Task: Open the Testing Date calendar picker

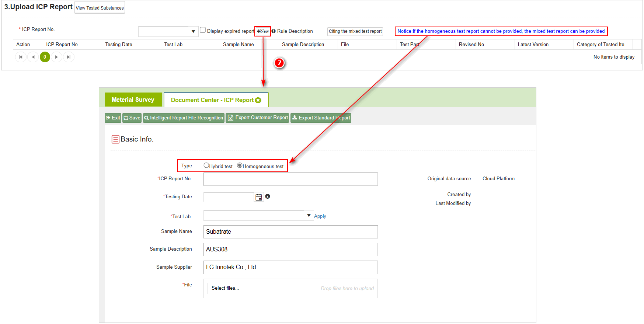Action: (x=259, y=197)
